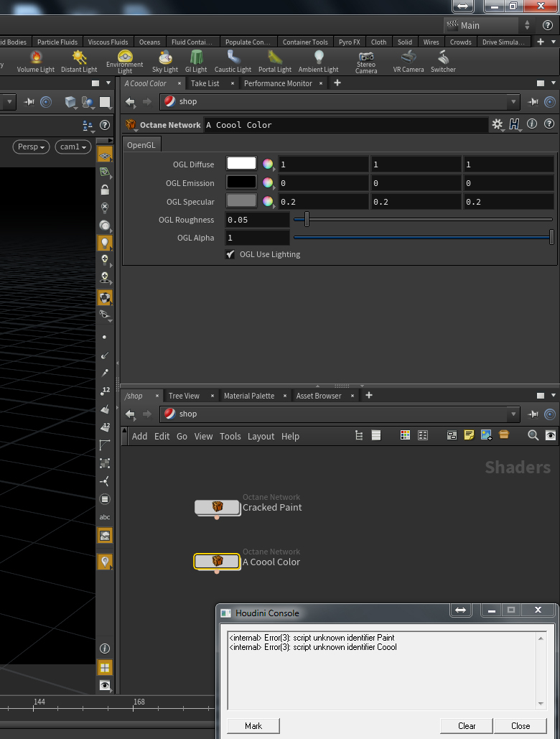The width and height of the screenshot is (560, 739).
Task: Open the Persp viewport dropdown
Action: (x=30, y=147)
